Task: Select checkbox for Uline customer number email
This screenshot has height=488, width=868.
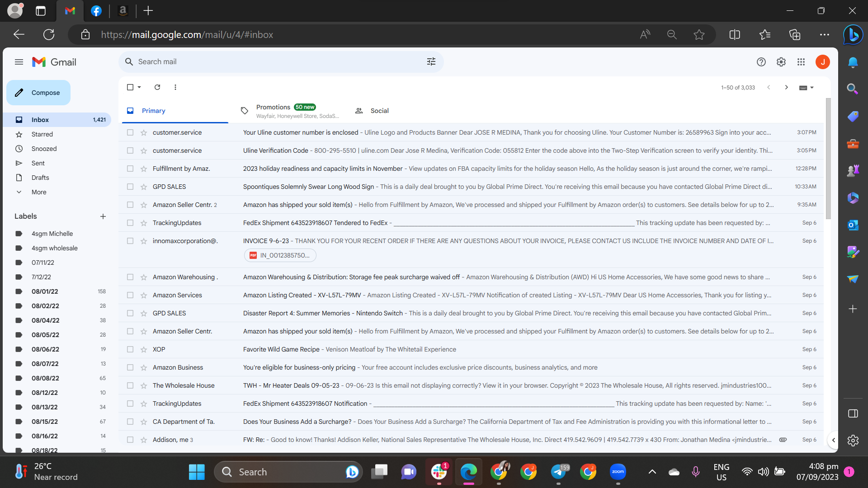Action: [x=130, y=132]
